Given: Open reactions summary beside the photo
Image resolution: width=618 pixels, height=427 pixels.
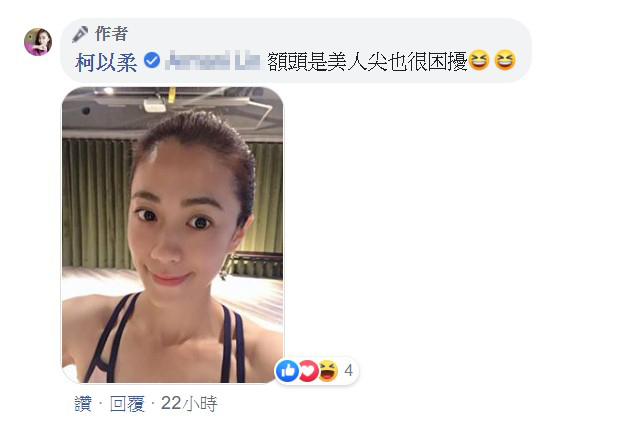Looking at the screenshot, I should [x=316, y=371].
